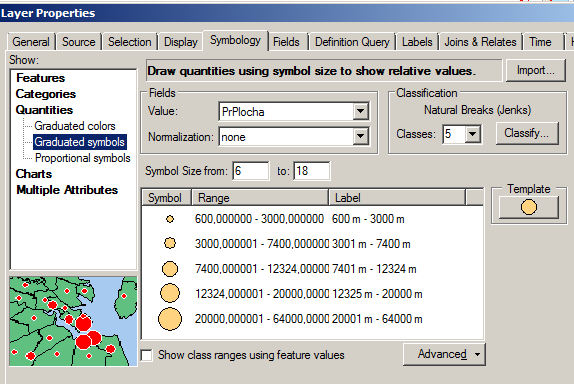This screenshot has width=574, height=384.
Task: Click label 600 m - 3000 m
Action: (x=368, y=219)
